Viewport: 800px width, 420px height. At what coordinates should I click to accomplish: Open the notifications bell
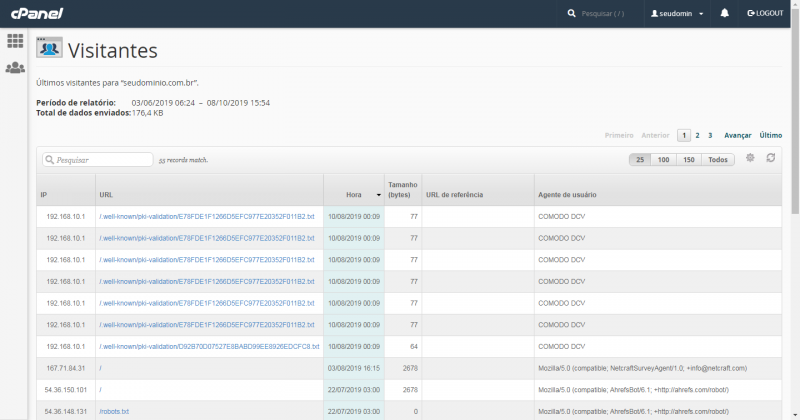tap(724, 13)
